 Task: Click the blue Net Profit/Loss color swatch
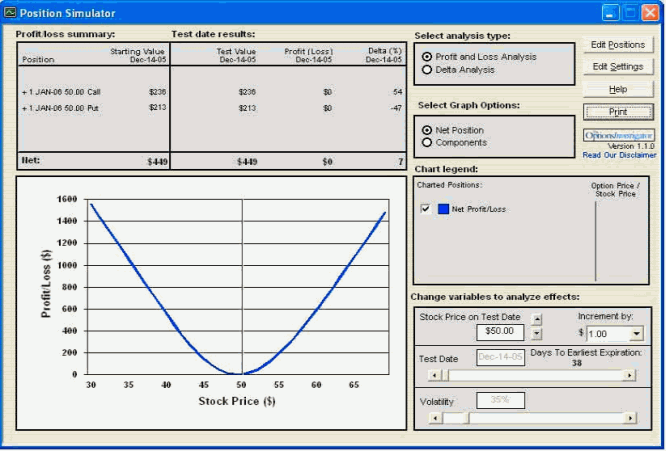(x=442, y=209)
